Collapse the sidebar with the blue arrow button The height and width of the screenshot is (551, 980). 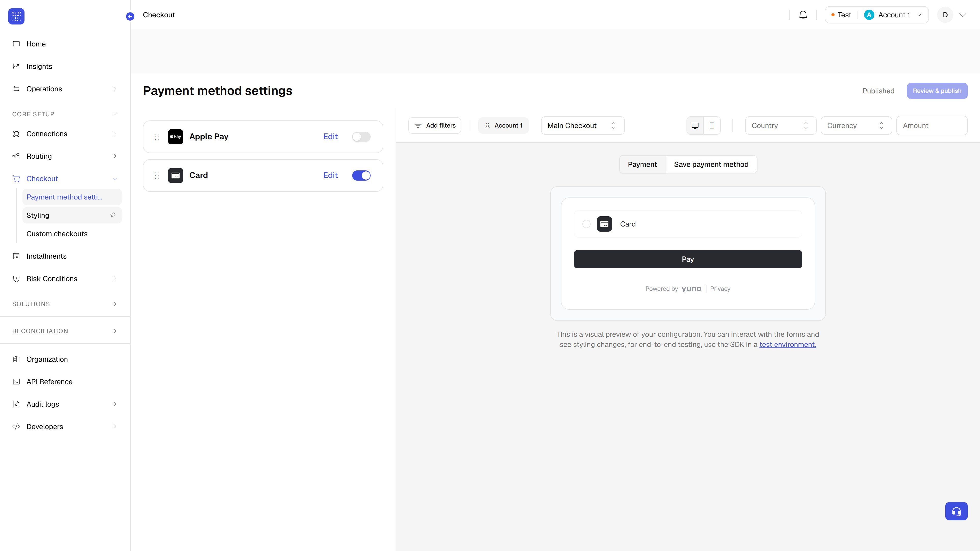(130, 16)
